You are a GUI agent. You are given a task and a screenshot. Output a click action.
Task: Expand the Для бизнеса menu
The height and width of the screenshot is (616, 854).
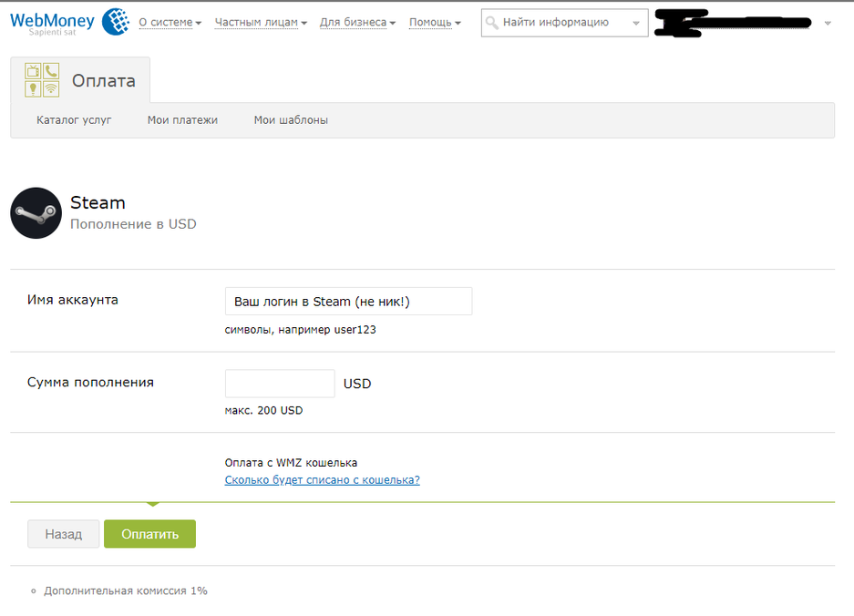(x=357, y=23)
